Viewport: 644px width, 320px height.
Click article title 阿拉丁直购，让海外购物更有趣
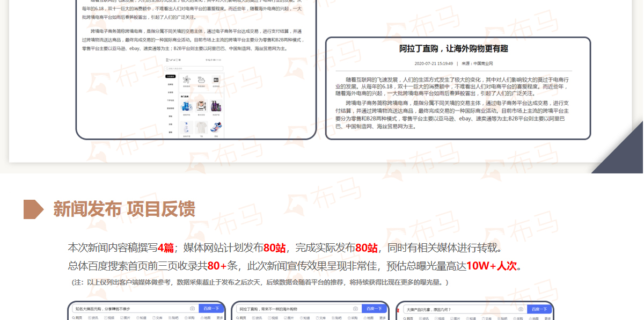453,49
